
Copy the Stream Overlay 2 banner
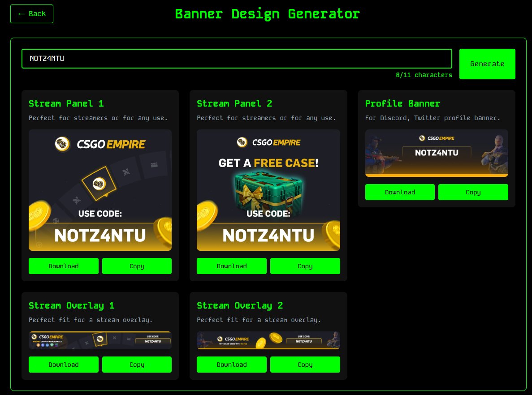click(x=305, y=365)
